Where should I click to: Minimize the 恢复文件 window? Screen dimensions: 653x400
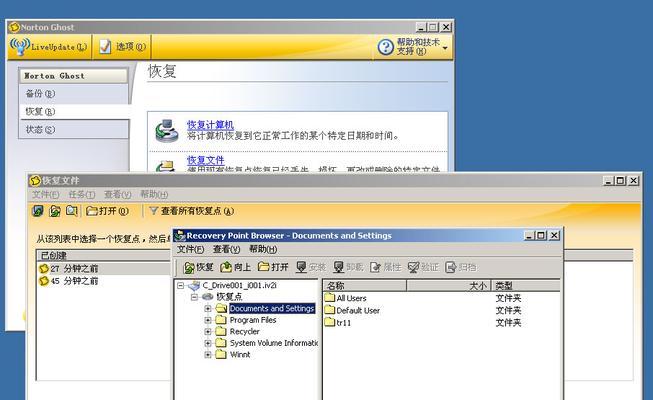click(x=608, y=180)
